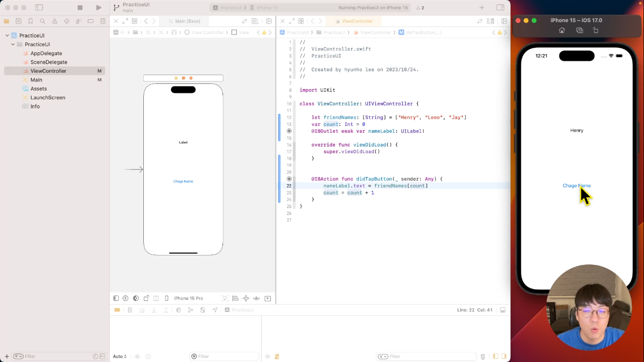The width and height of the screenshot is (644, 362).
Task: Take a Simulator screenshot
Action: coord(579,30)
